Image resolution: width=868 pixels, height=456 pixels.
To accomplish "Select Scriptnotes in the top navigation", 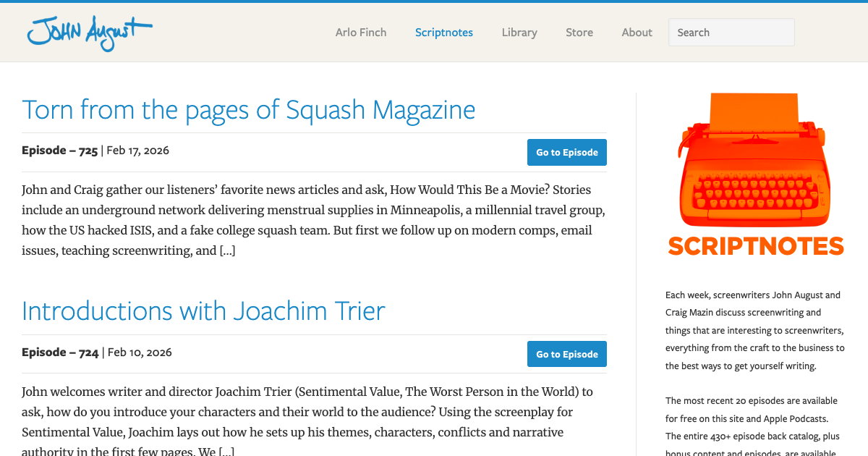I will [444, 33].
